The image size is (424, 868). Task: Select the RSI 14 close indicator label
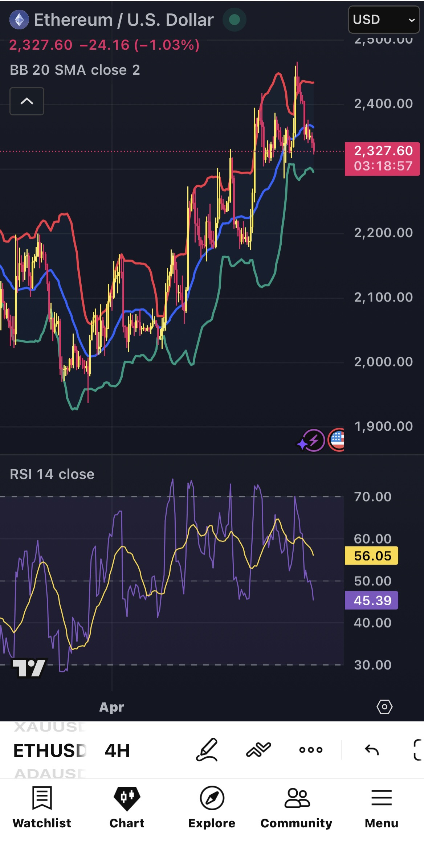point(52,474)
